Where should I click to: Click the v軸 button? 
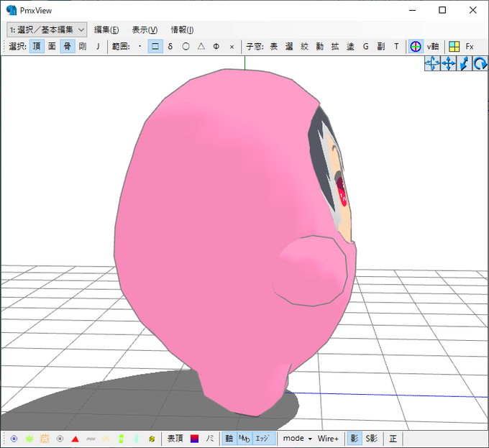433,47
